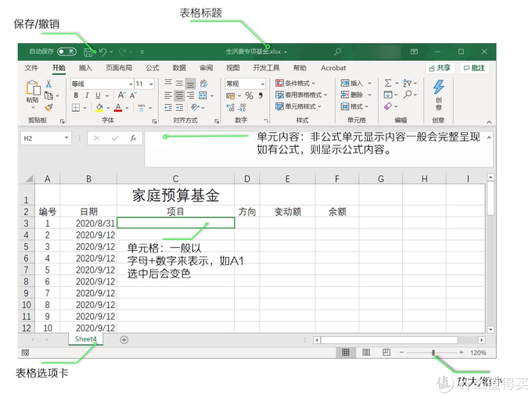Click the Redo arrow icon

(123, 52)
